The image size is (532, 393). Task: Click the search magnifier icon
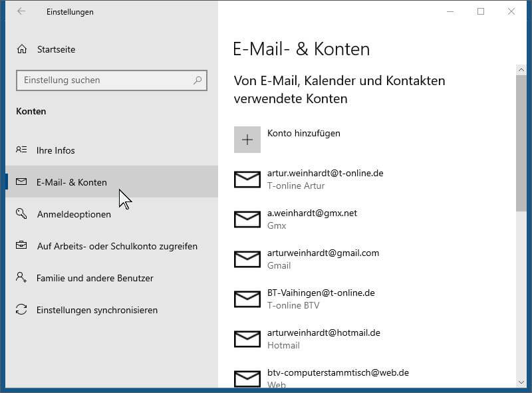coord(198,80)
